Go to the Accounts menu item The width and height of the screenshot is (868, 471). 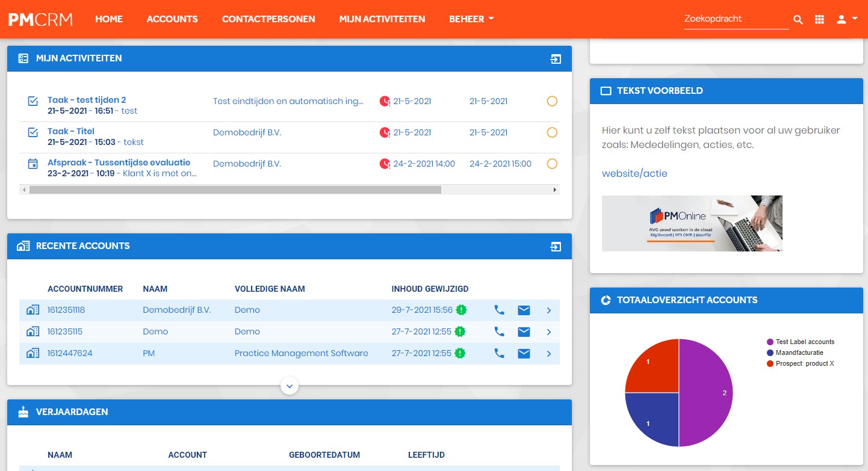[x=172, y=19]
